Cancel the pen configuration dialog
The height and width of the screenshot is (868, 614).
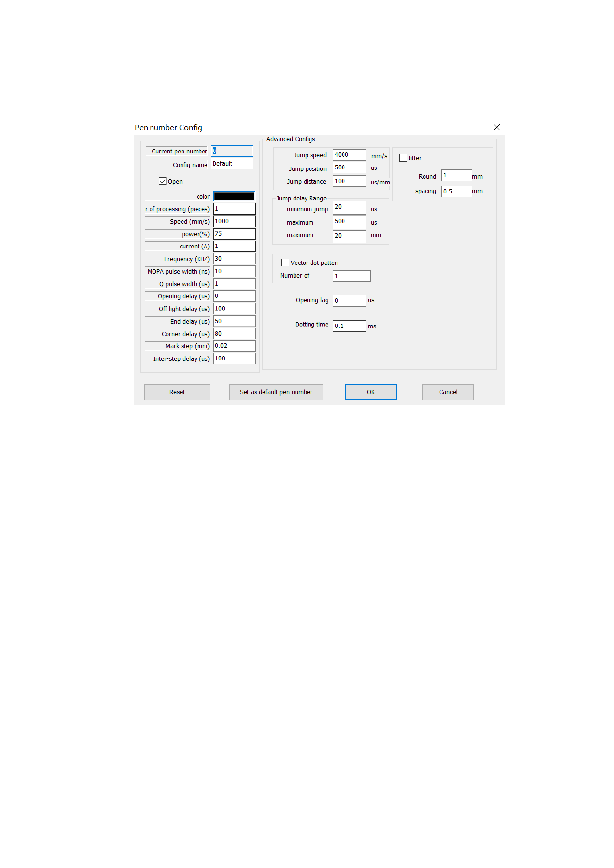tap(448, 392)
